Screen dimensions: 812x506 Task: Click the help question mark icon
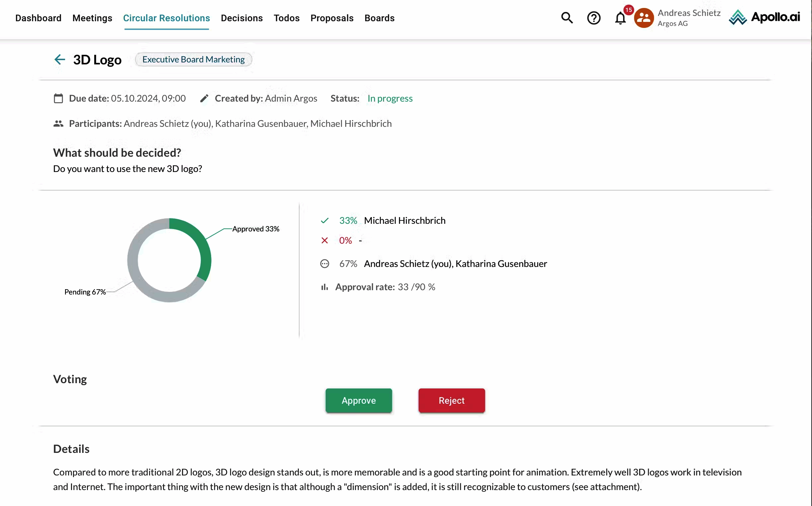coord(594,18)
